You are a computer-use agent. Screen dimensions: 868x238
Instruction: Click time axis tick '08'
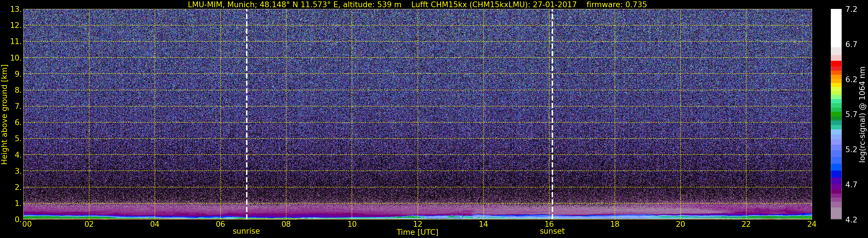pyautogui.click(x=286, y=224)
